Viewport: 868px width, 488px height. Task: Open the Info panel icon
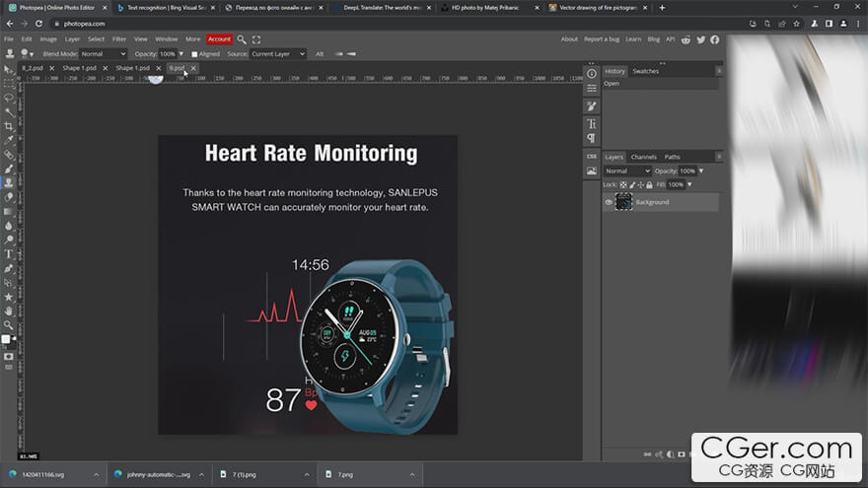591,74
